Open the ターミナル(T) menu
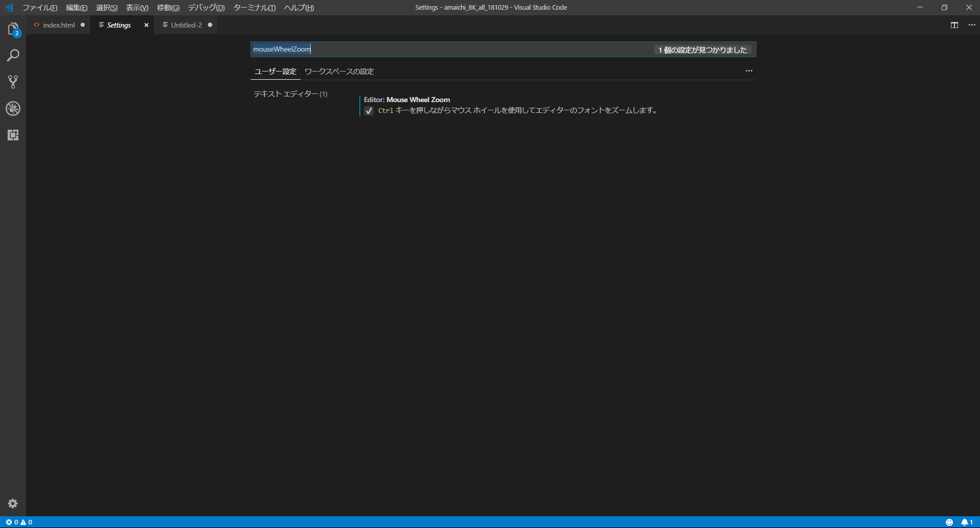The width and height of the screenshot is (980, 528). pyautogui.click(x=254, y=8)
